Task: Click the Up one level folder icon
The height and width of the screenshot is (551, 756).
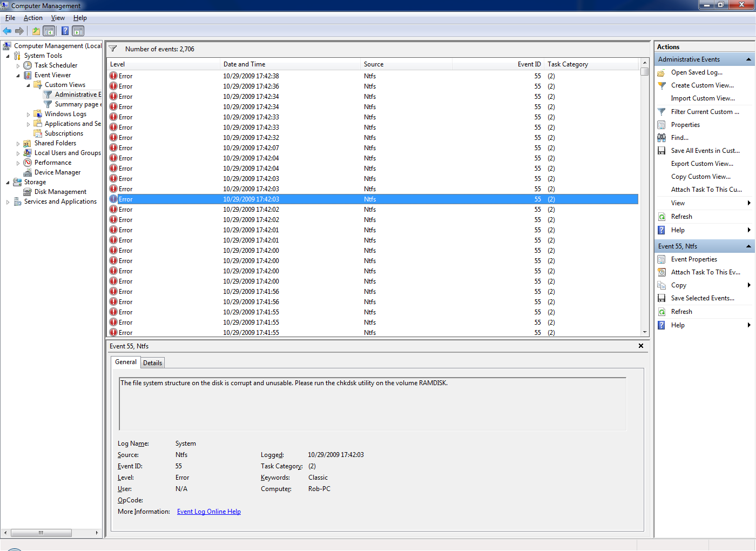Action: click(x=36, y=31)
